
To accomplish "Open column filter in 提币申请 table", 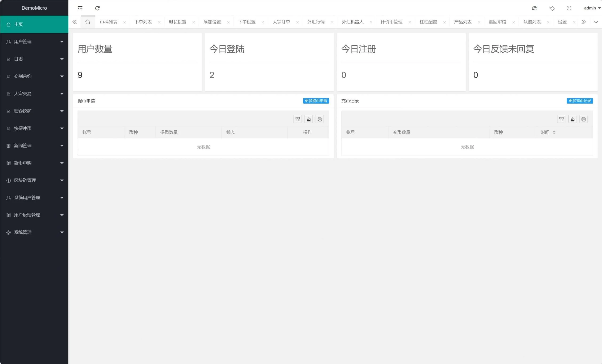I will [297, 119].
